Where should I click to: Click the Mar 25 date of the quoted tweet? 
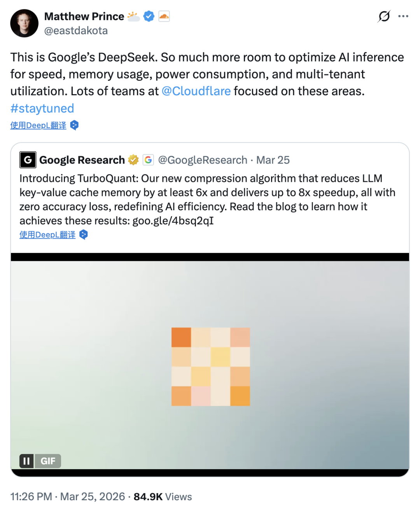[273, 160]
